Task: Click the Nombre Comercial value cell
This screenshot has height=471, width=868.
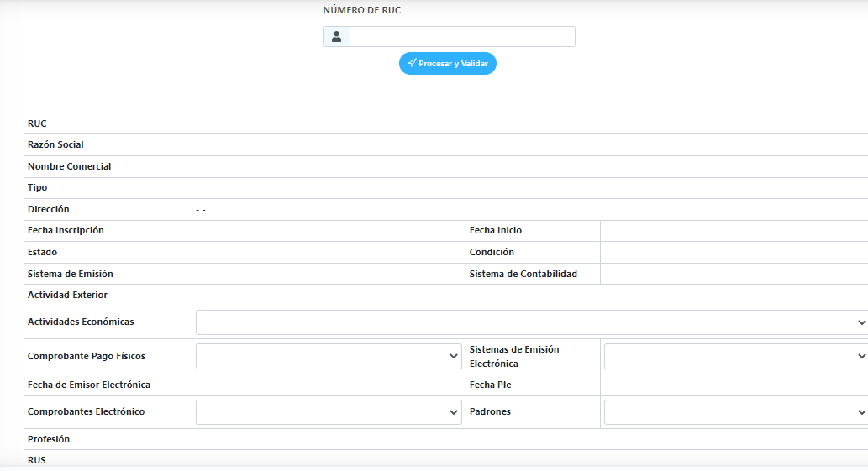Action: 529,166
